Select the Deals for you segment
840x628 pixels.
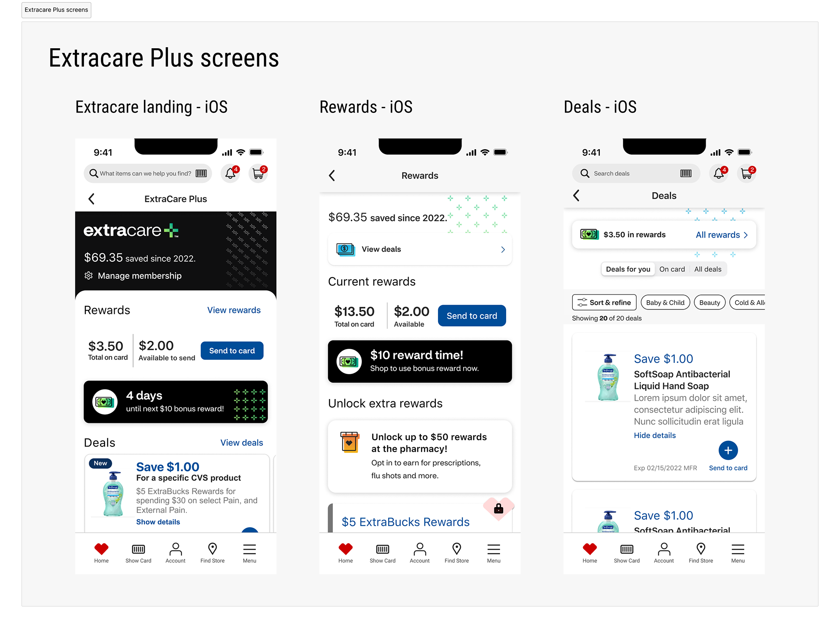pos(628,269)
